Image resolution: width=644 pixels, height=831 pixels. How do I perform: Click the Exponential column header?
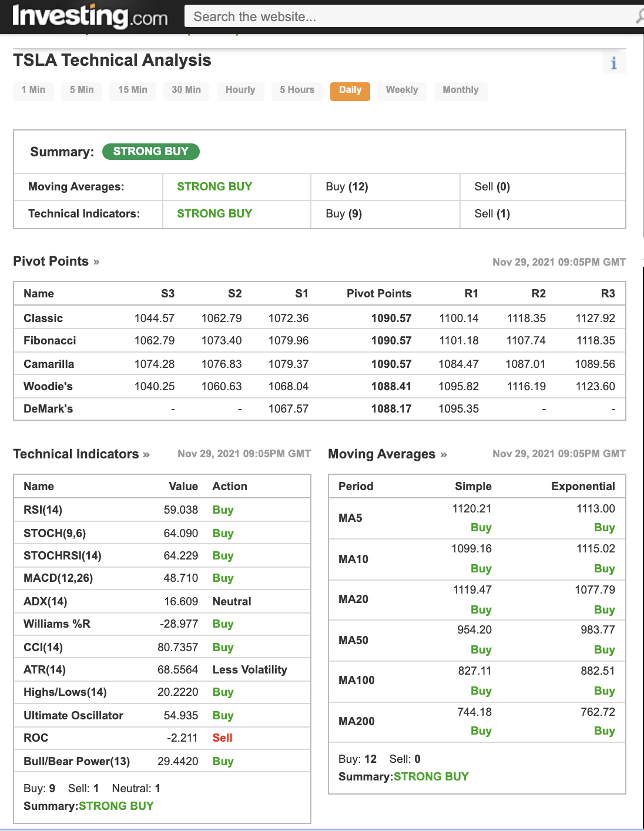point(583,487)
